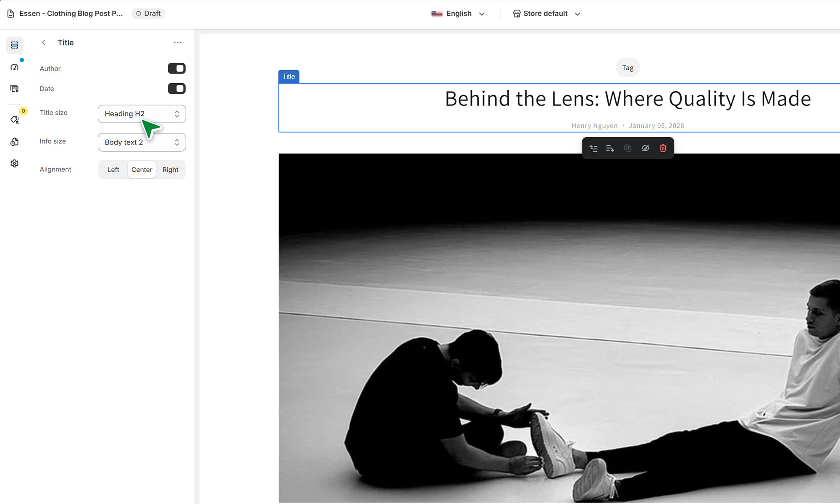Set alignment to Left
The width and height of the screenshot is (840, 504).
[113, 170]
